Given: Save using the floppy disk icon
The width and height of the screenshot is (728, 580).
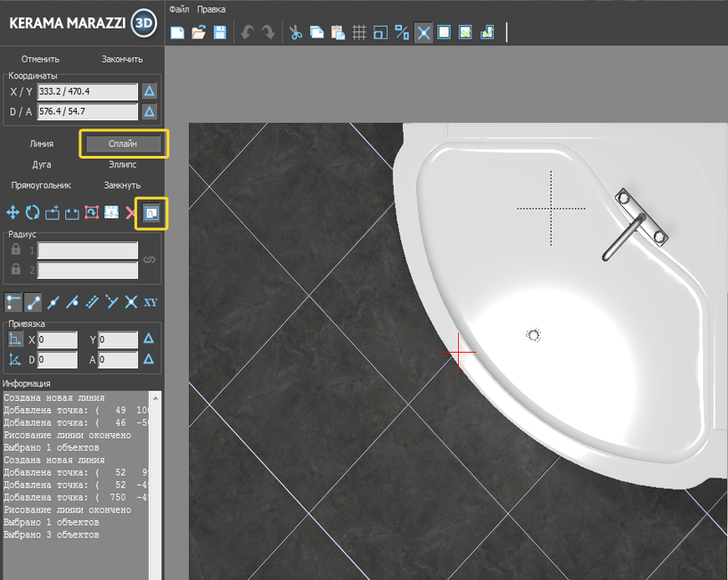Looking at the screenshot, I should pos(220,32).
